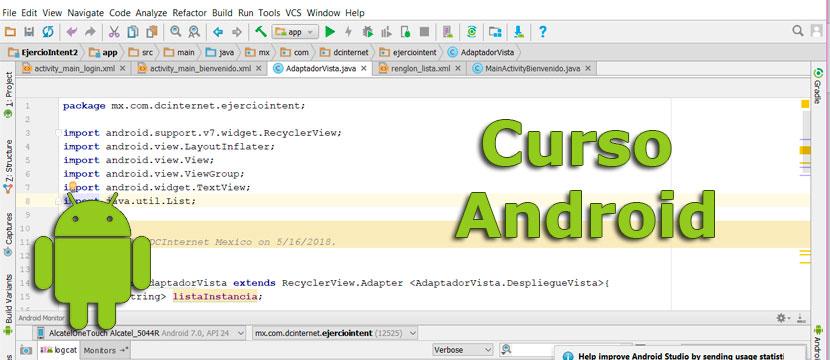Open the Analyze menu

point(151,12)
